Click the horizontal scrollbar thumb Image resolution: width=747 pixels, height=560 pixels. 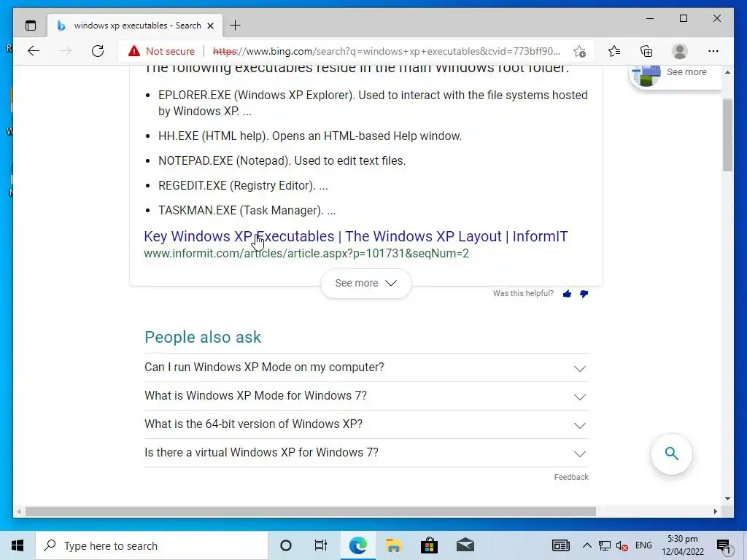tap(311, 511)
